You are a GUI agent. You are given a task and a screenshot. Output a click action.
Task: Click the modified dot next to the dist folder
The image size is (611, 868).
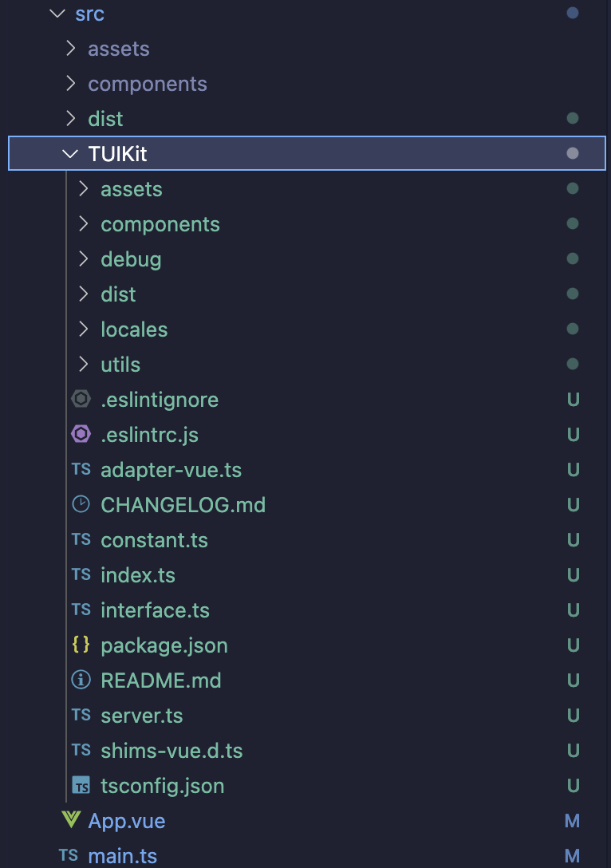click(x=573, y=118)
